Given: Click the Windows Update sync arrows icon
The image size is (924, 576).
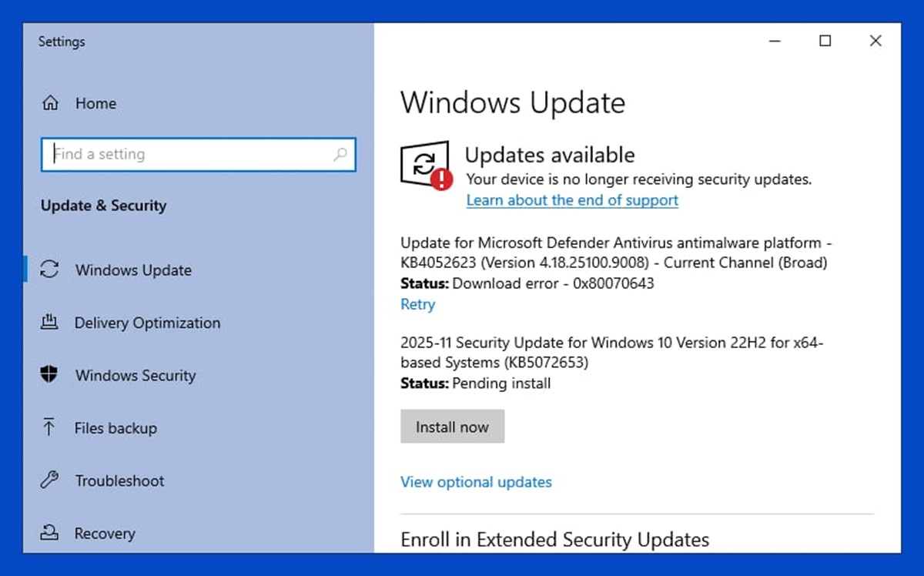Looking at the screenshot, I should pyautogui.click(x=50, y=270).
